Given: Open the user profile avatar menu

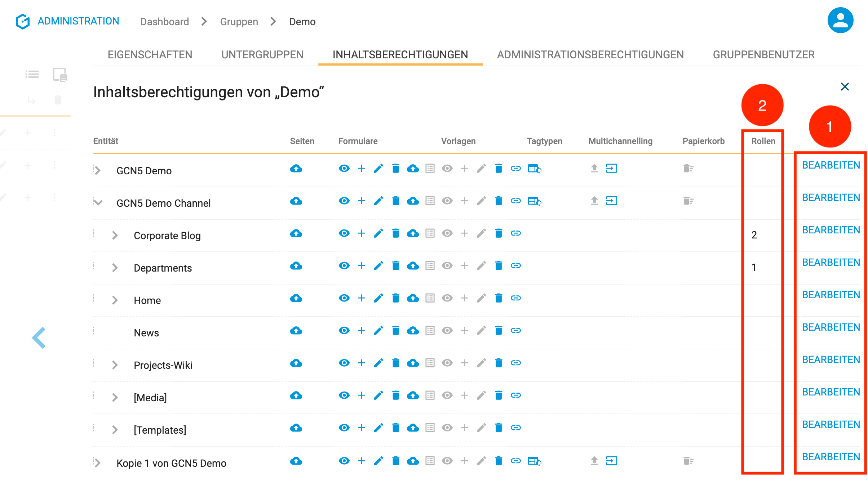Looking at the screenshot, I should point(840,21).
